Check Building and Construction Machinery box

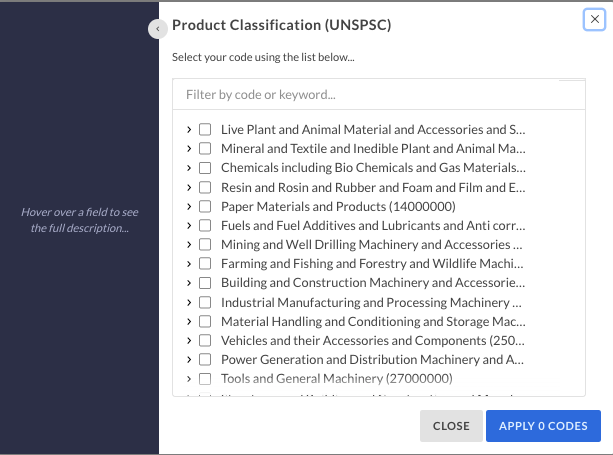(x=205, y=283)
